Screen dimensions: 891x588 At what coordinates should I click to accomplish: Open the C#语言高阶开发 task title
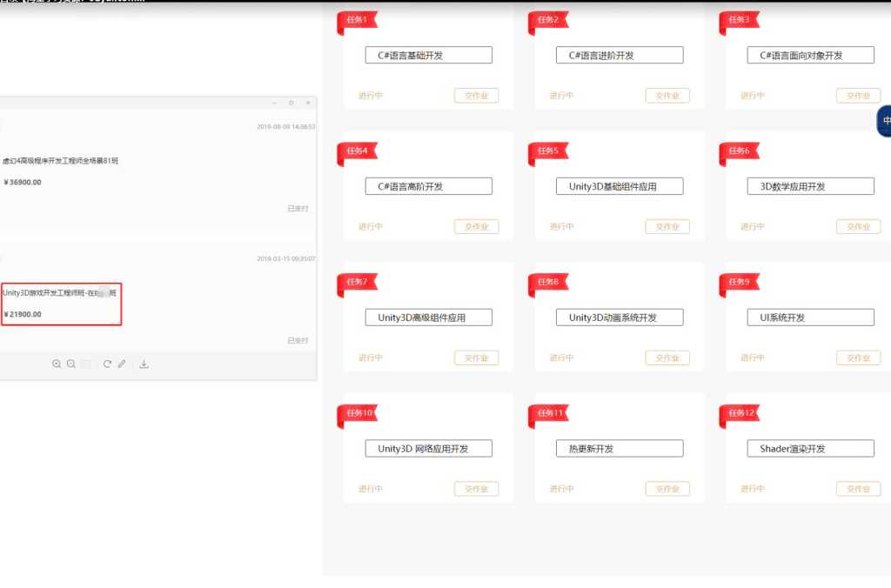(428, 186)
